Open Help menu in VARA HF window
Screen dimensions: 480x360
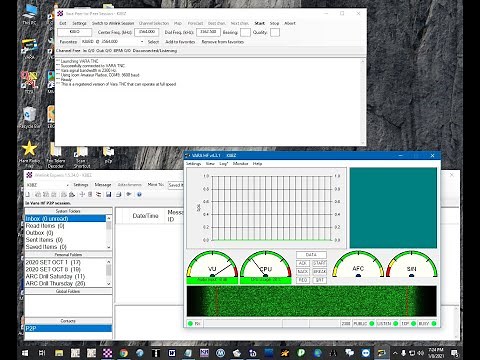[x=257, y=164]
